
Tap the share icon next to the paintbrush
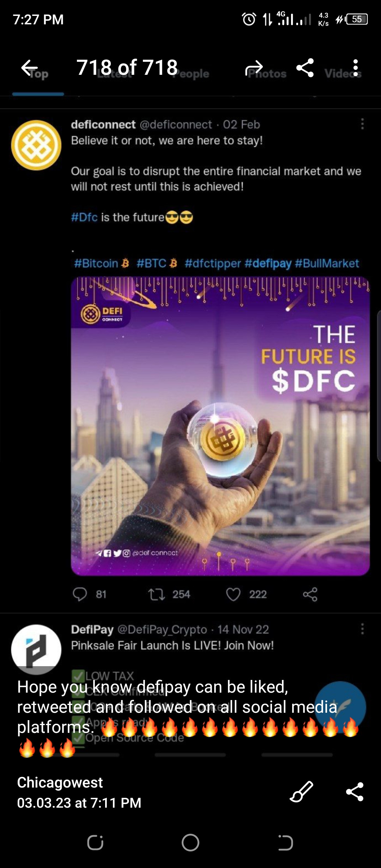[x=355, y=791]
